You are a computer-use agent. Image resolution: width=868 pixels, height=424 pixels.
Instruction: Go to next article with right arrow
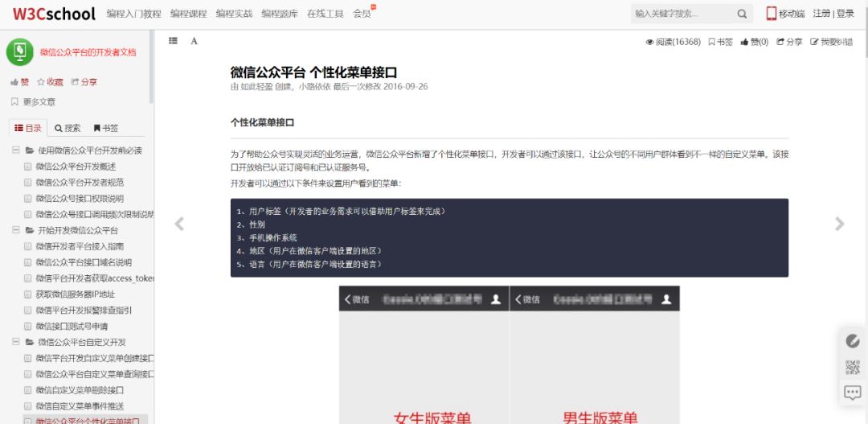pos(839,224)
